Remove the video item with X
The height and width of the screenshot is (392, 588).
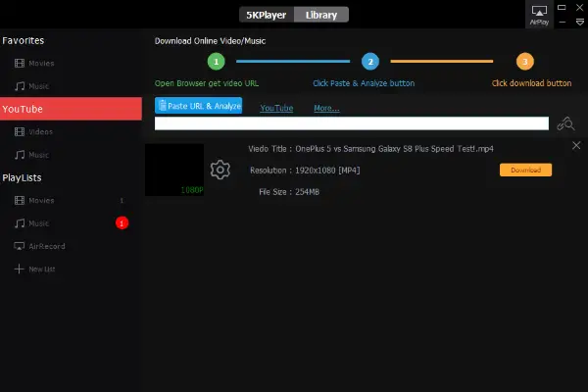[x=576, y=146]
